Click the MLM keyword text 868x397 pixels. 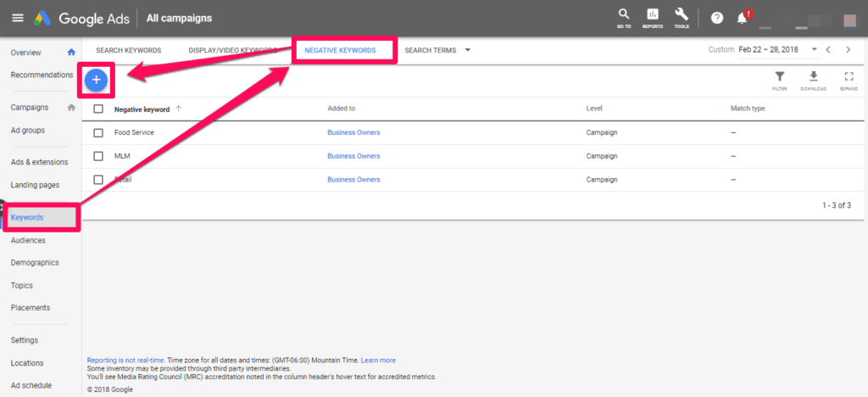pyautogui.click(x=121, y=156)
